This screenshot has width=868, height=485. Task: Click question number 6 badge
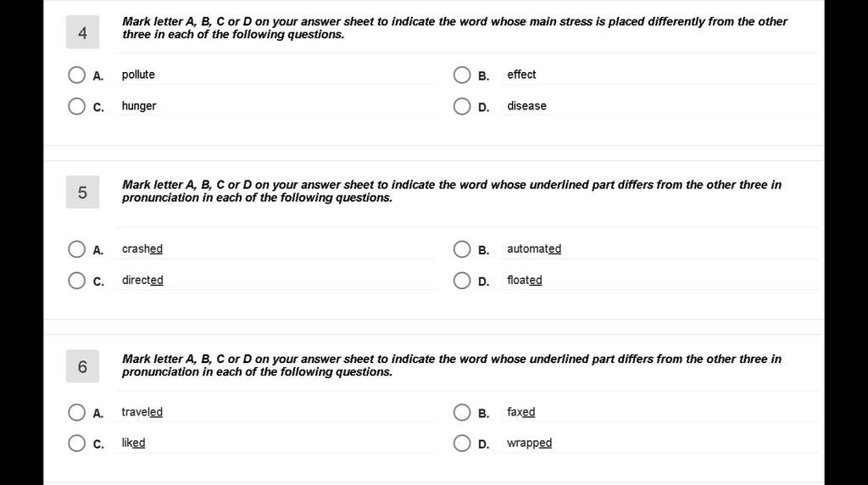(82, 366)
